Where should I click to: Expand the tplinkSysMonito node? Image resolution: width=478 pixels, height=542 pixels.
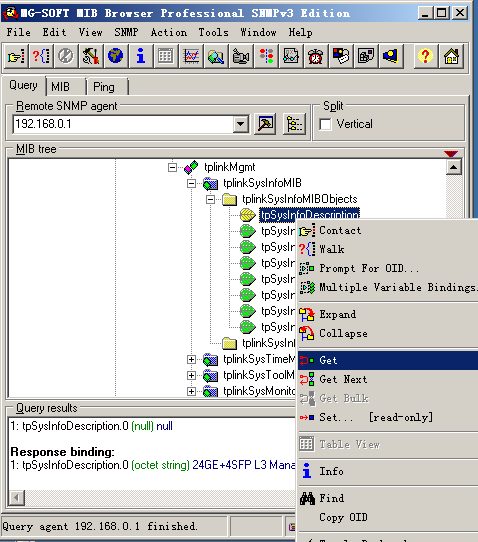click(191, 391)
